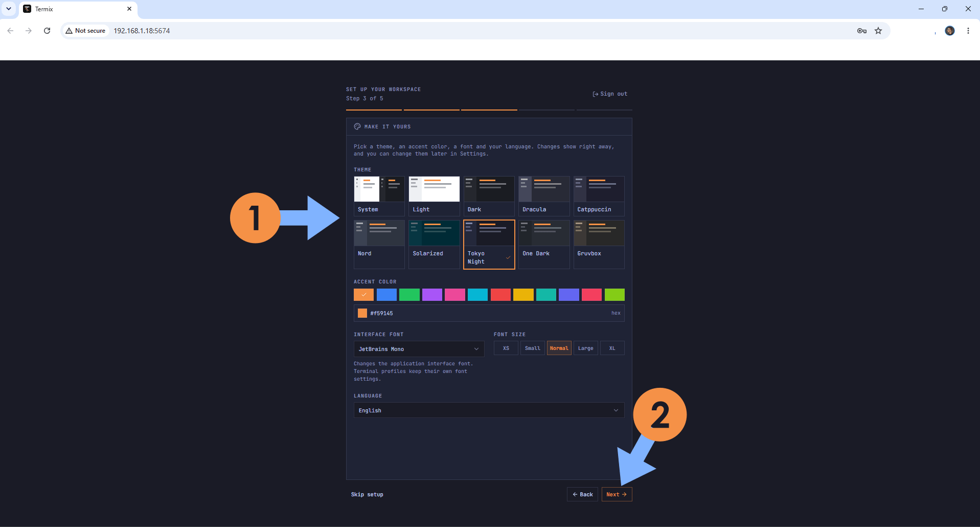Click the Not secure warning badge
Screen dimensions: 980x527
tap(85, 31)
